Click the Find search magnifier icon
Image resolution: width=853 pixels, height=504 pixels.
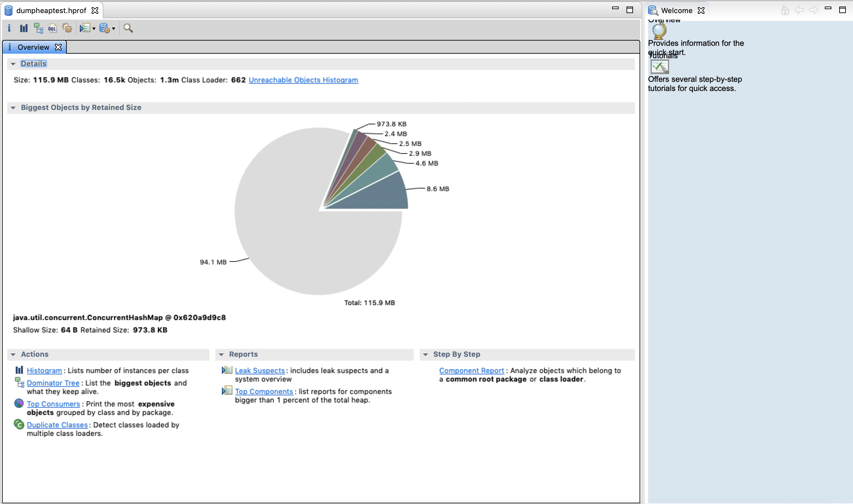[x=128, y=28]
